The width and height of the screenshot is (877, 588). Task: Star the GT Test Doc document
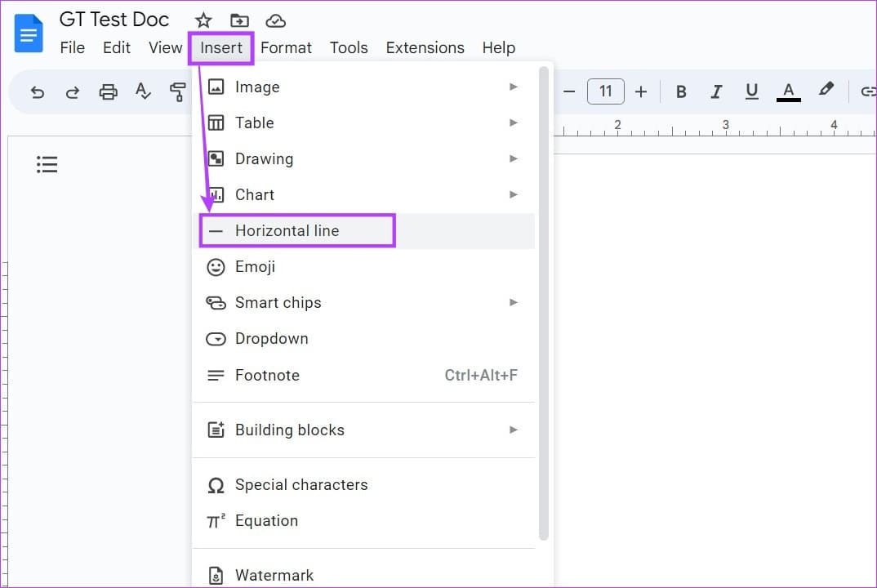point(203,20)
